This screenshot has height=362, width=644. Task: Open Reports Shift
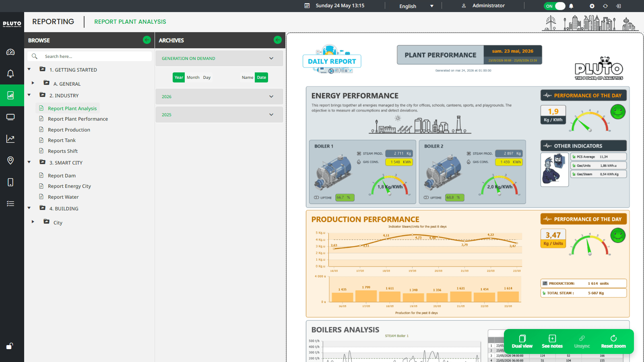pos(63,151)
